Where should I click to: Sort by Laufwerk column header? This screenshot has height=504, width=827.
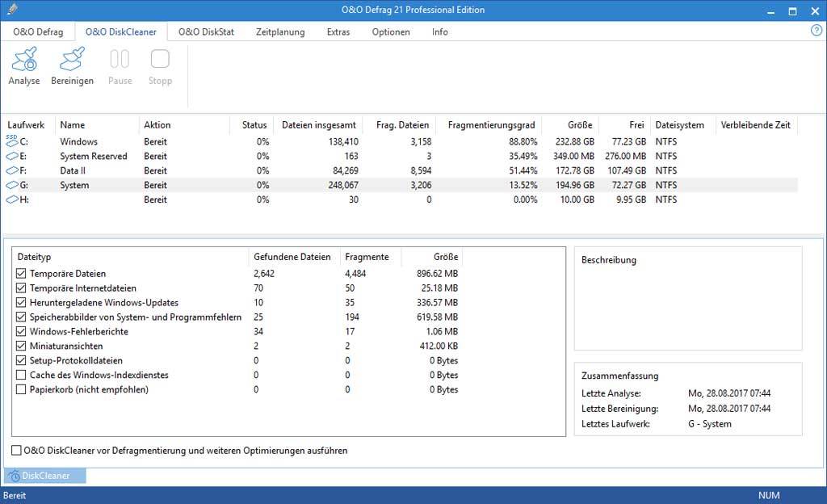click(x=26, y=125)
